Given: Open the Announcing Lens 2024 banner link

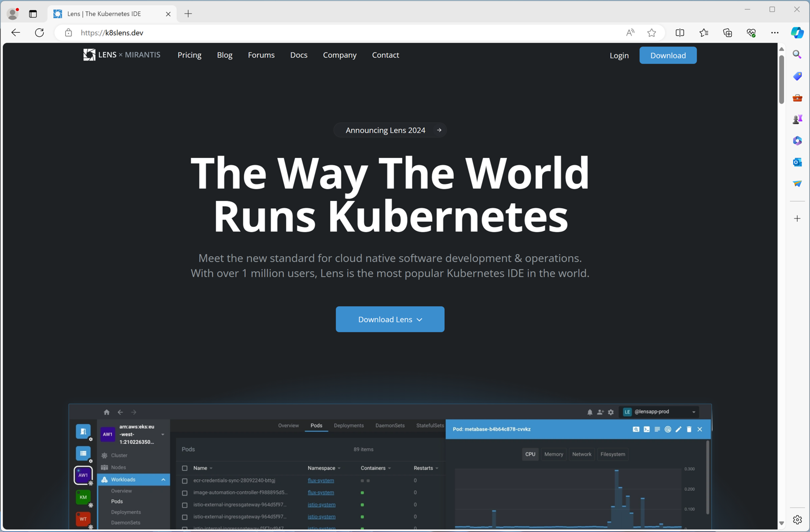Looking at the screenshot, I should coord(390,130).
